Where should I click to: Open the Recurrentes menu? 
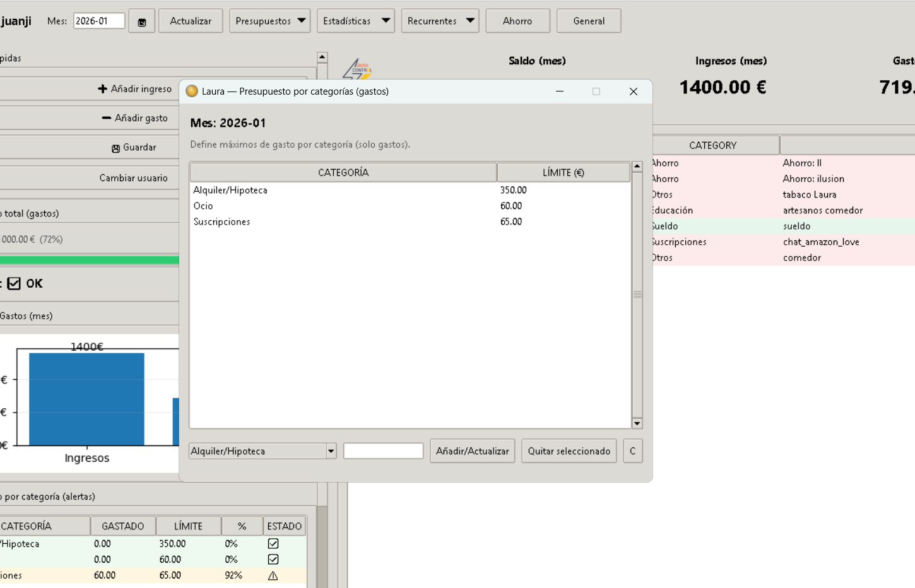point(440,21)
